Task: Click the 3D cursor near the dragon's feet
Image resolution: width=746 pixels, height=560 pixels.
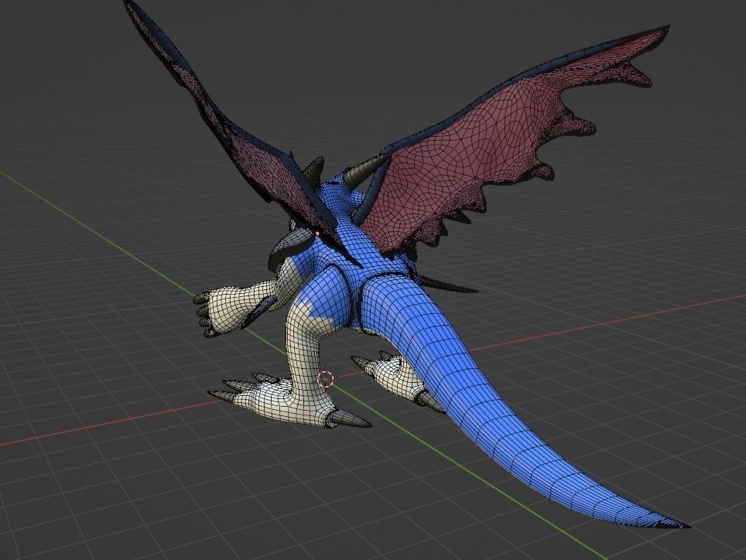Action: [326, 379]
